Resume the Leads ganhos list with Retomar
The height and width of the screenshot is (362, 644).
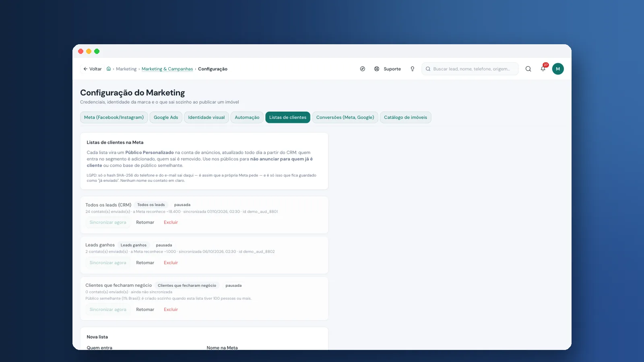(145, 263)
